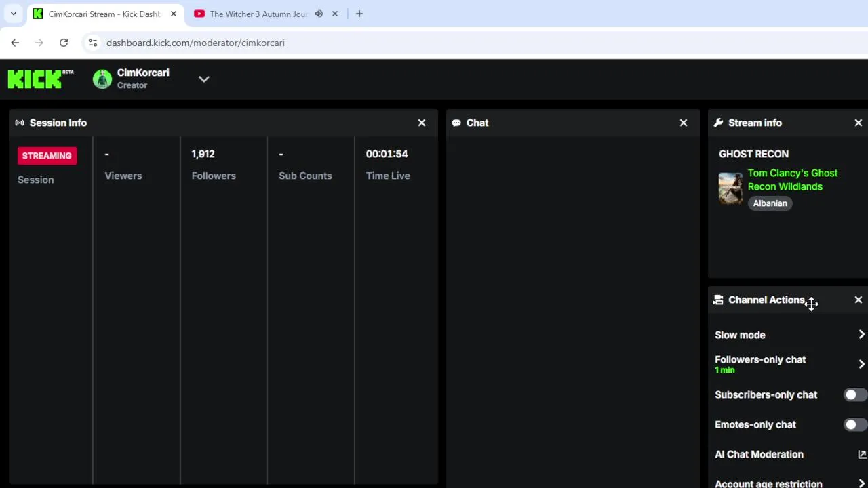Click the CimKorcari avatar icon
This screenshot has width=868, height=488.
[x=102, y=79]
